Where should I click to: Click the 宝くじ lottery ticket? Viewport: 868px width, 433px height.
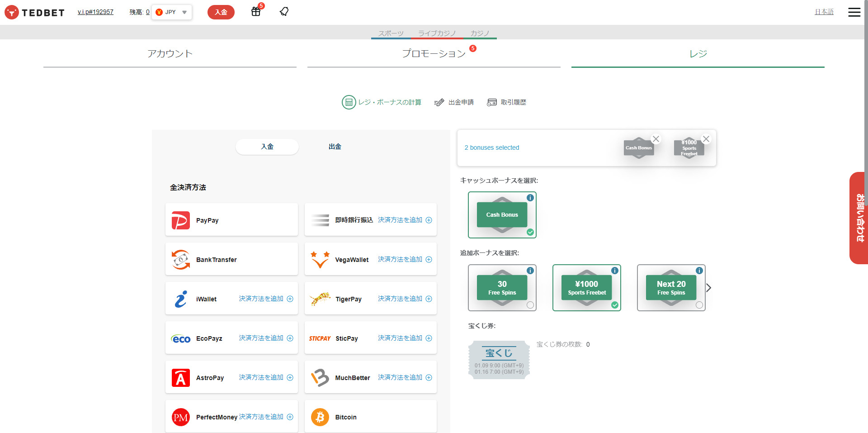[x=499, y=360]
